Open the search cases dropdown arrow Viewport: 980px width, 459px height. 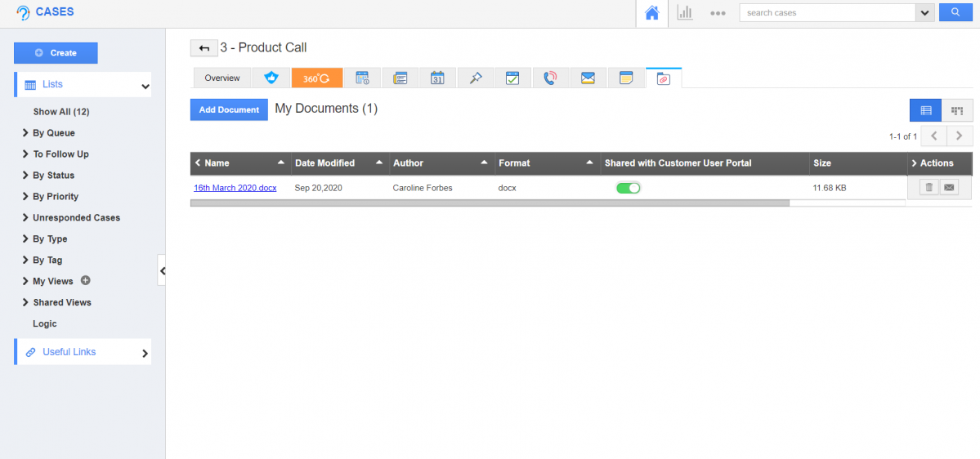924,13
